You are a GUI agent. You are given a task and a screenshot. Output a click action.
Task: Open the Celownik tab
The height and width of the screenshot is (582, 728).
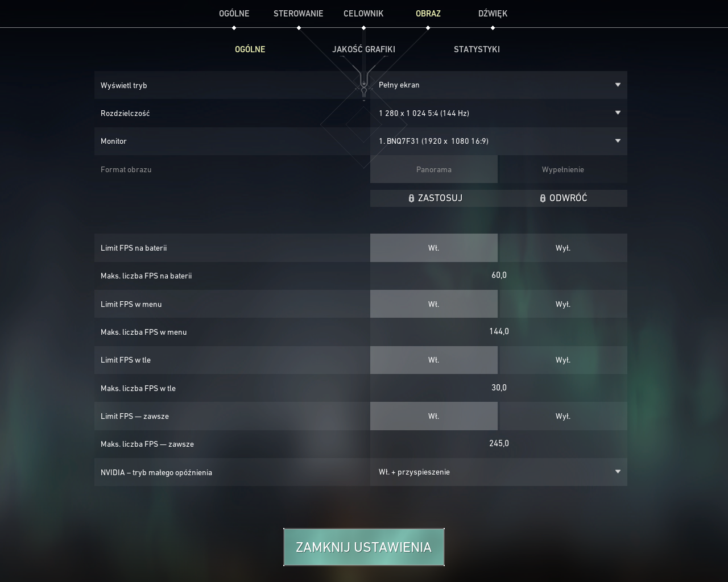(x=363, y=13)
